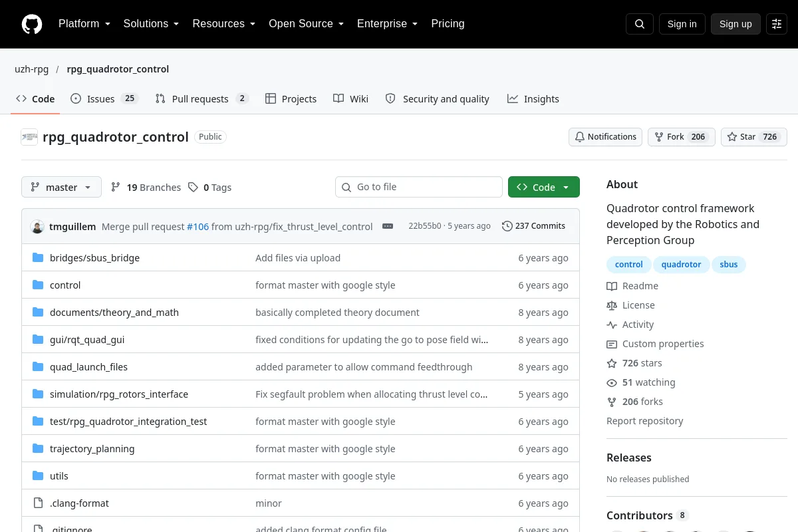Click the 726 stars link
This screenshot has height=532, width=798.
pos(634,363)
